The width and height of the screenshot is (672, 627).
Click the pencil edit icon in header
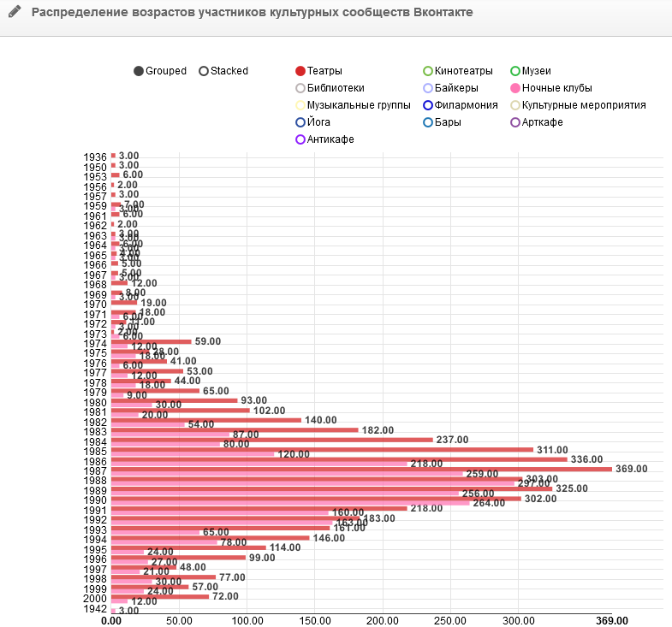[15, 13]
